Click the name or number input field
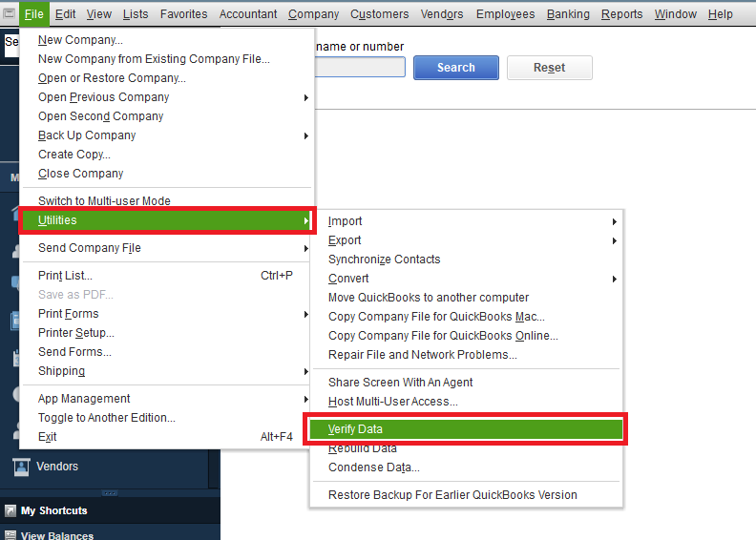The image size is (756, 540). pyautogui.click(x=360, y=67)
